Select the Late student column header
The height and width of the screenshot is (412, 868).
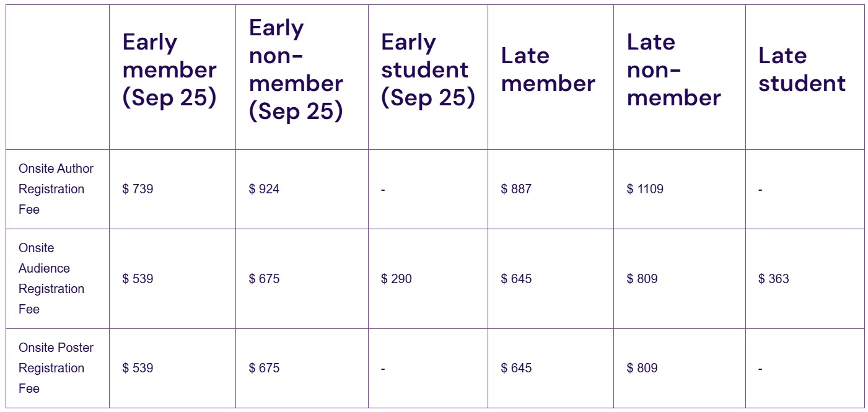pos(802,69)
